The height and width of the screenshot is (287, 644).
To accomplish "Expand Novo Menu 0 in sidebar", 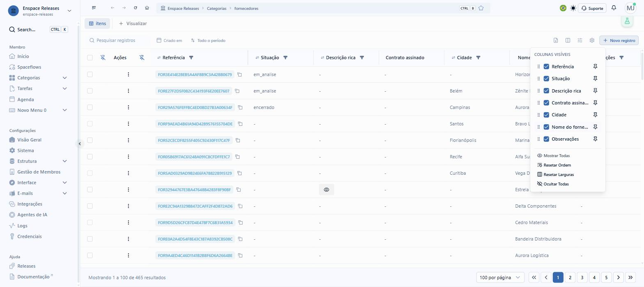I will pos(64,110).
